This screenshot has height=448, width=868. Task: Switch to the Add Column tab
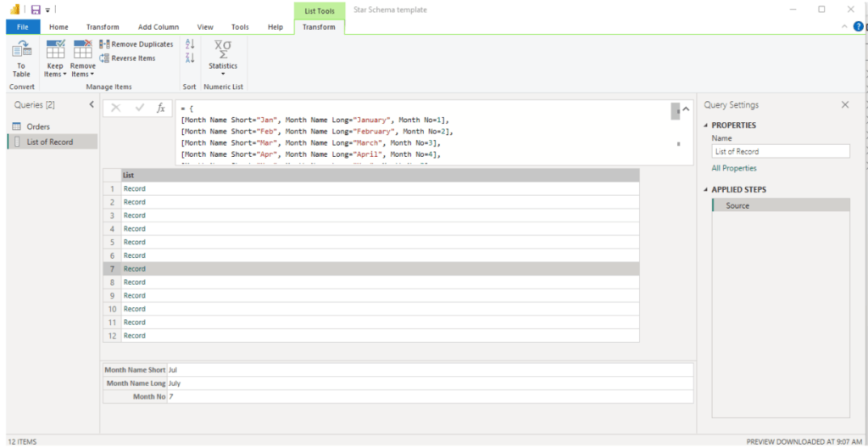158,27
